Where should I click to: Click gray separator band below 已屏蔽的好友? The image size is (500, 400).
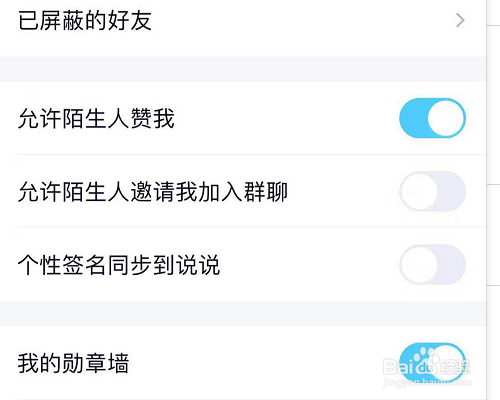[x=243, y=69]
